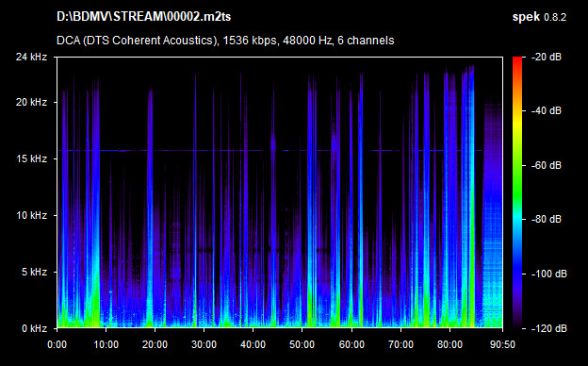Click the spek 0.8.2 version label

[539, 17]
